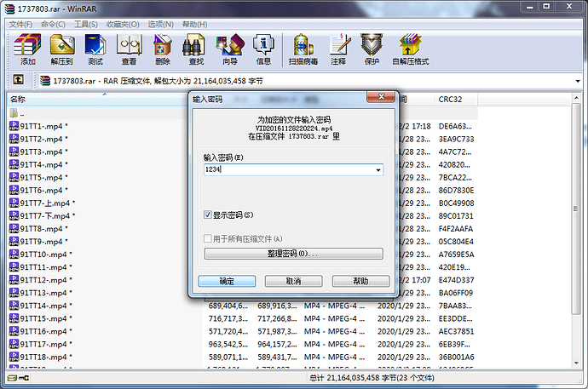Close the Enter Password dialog
This screenshot has height=389, width=588.
pyautogui.click(x=381, y=97)
